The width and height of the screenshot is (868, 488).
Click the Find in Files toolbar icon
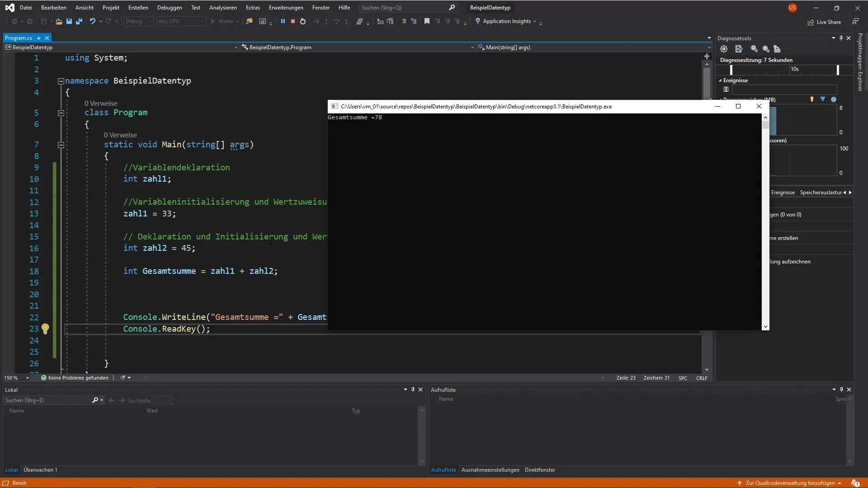(x=249, y=21)
